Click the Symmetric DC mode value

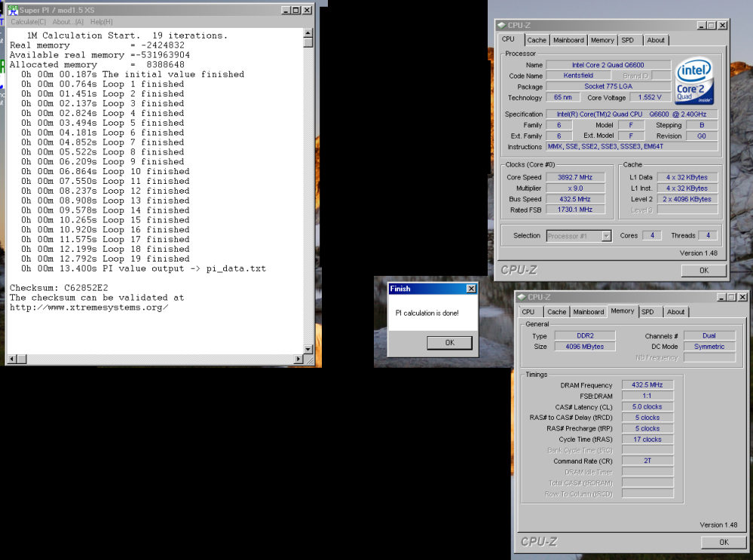tap(709, 347)
